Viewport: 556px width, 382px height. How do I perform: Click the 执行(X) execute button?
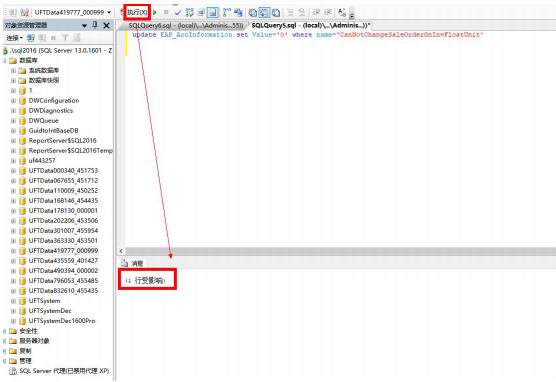137,12
